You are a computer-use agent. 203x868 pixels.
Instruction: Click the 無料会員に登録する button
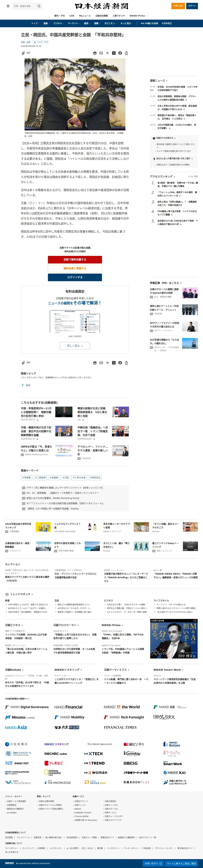[75, 268]
